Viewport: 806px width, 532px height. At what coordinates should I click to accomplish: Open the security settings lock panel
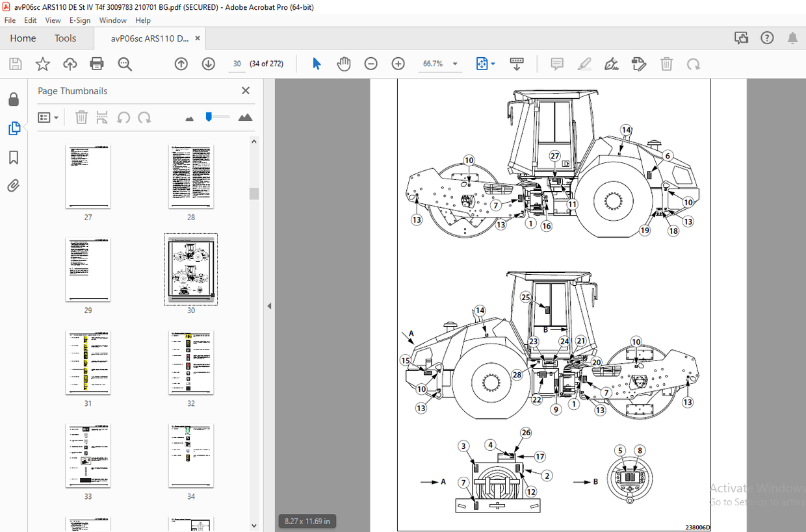(x=14, y=99)
